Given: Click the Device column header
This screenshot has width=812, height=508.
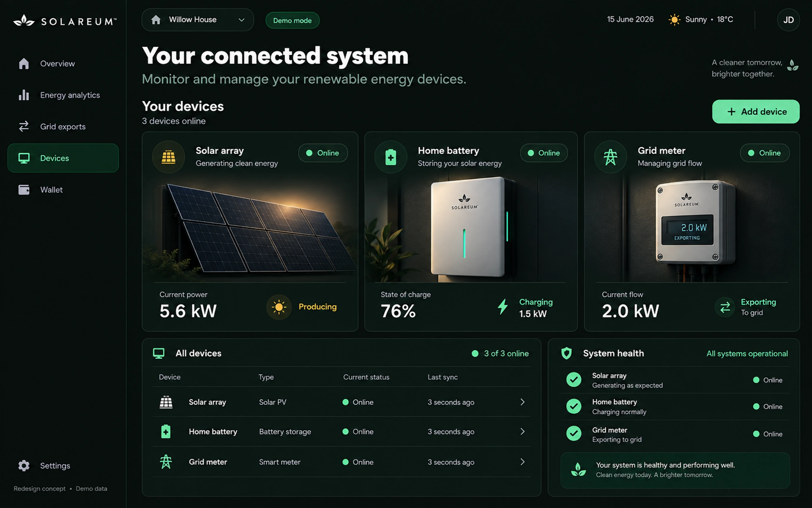Looking at the screenshot, I should click(x=169, y=377).
